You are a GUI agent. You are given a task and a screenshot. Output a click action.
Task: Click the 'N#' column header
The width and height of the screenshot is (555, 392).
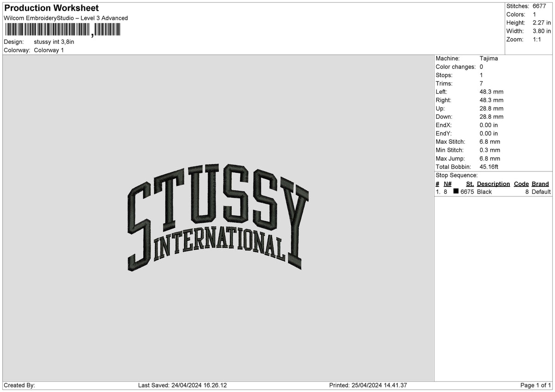tap(448, 184)
